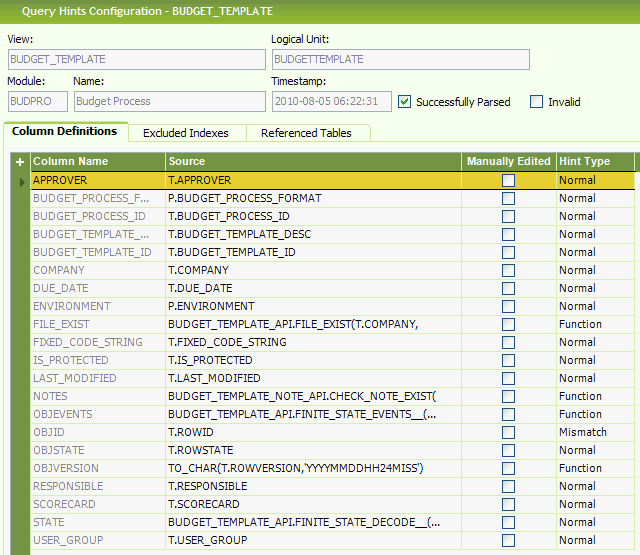
Task: Open Hint Type cell showing Mismatch
Action: pos(594,433)
